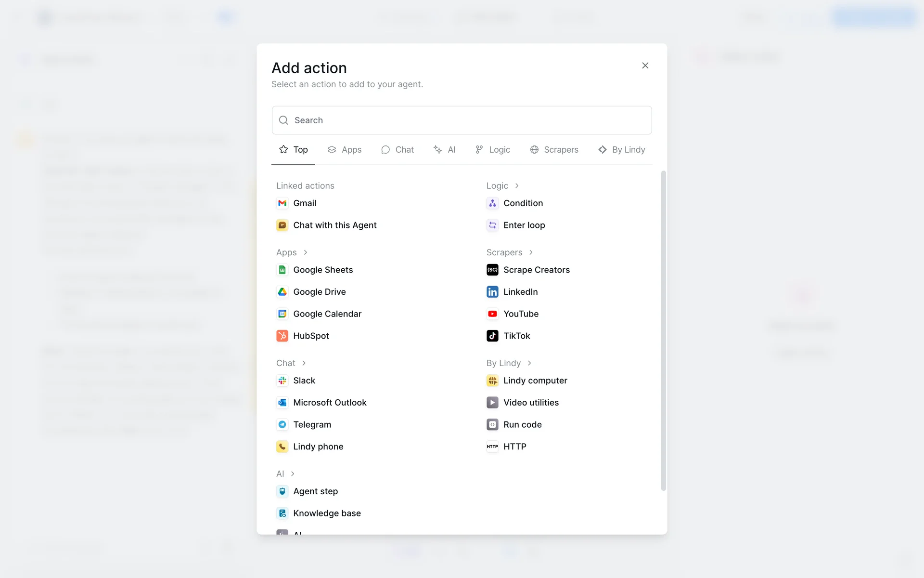Open the By Lindy section chevron
Screen dimensions: 924x578
click(529, 363)
